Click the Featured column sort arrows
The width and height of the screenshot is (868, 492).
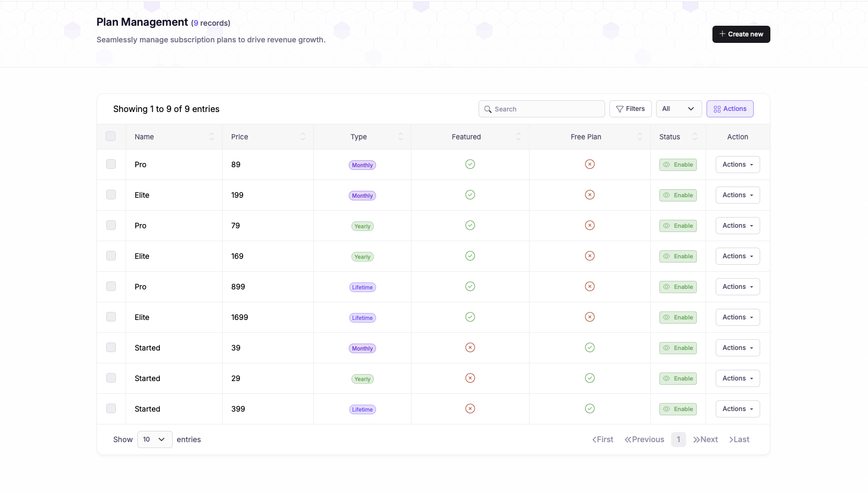(x=518, y=137)
